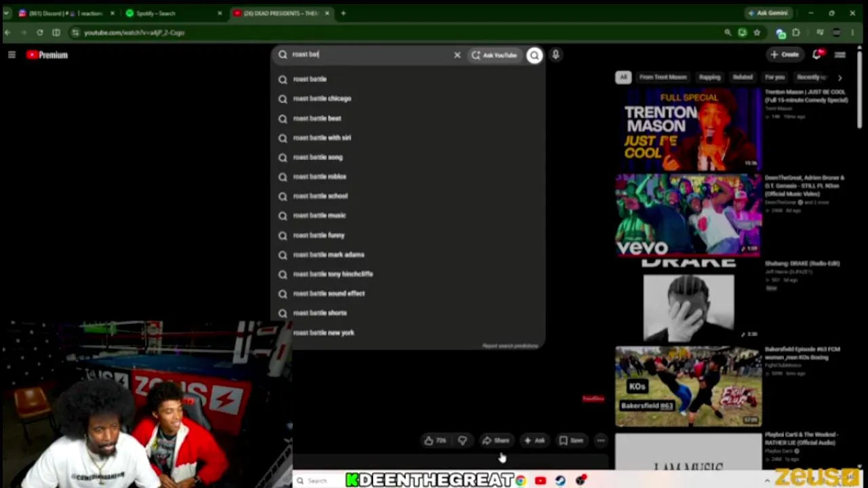Select the 'roast battle roblox' suggestion
Screen dimensions: 868x488
tap(409, 176)
